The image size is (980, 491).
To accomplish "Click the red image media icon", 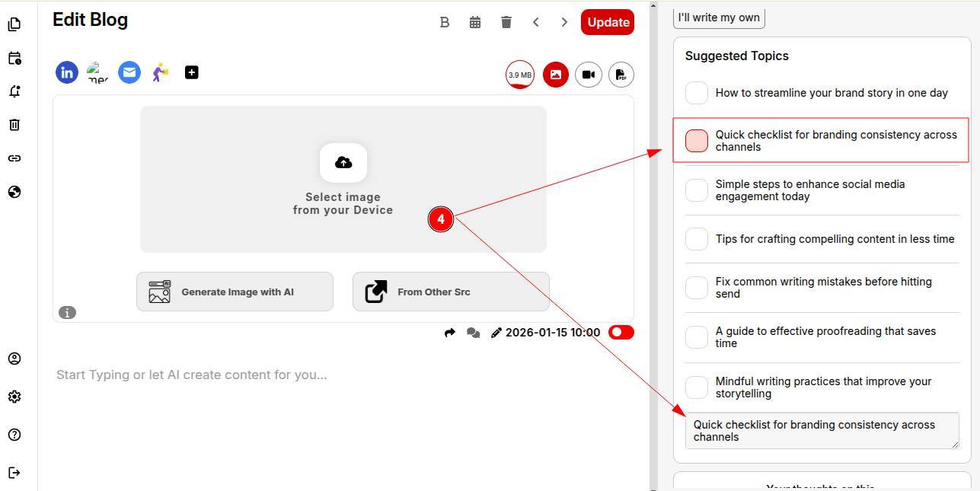I will tap(556, 75).
